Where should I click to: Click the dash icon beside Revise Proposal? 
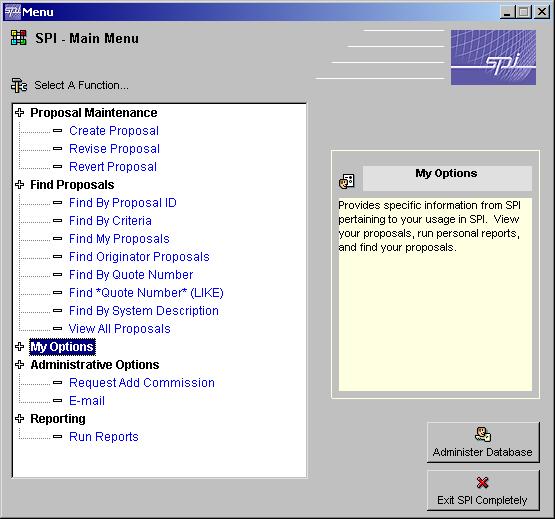pyautogui.click(x=57, y=149)
